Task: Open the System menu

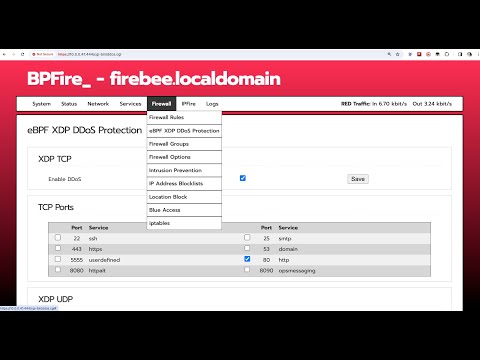Action: [x=42, y=104]
